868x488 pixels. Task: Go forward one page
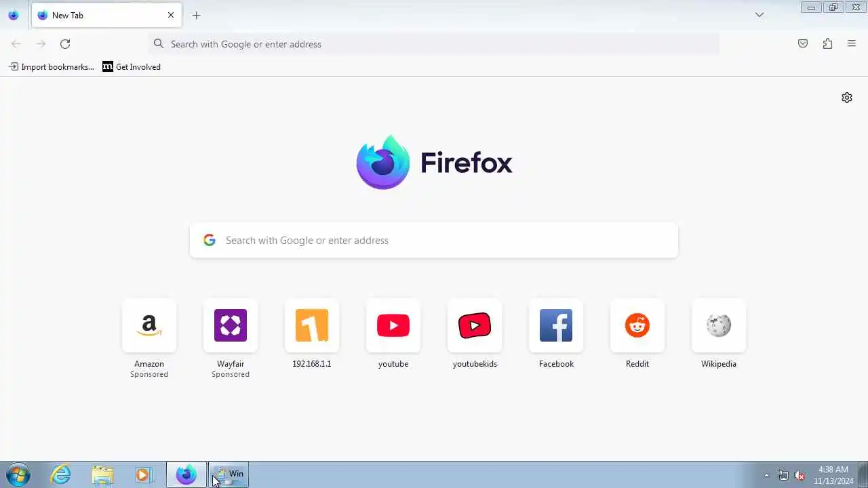tap(41, 44)
